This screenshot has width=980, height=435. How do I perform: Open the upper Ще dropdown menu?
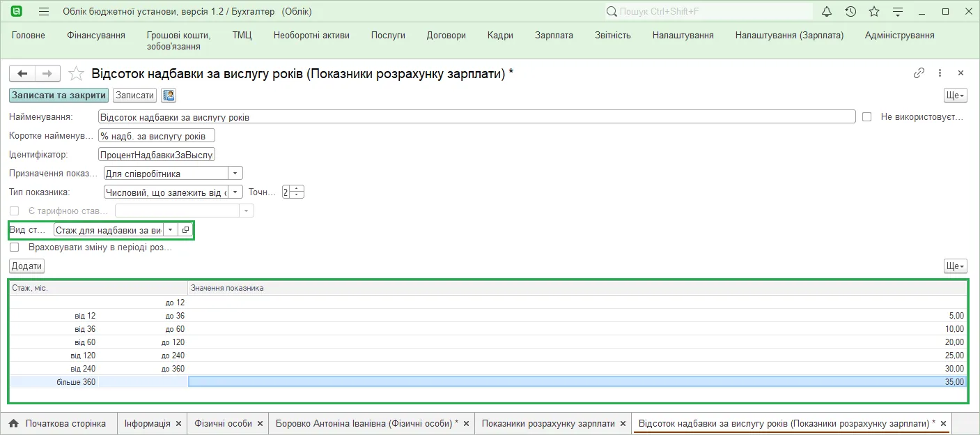(955, 96)
